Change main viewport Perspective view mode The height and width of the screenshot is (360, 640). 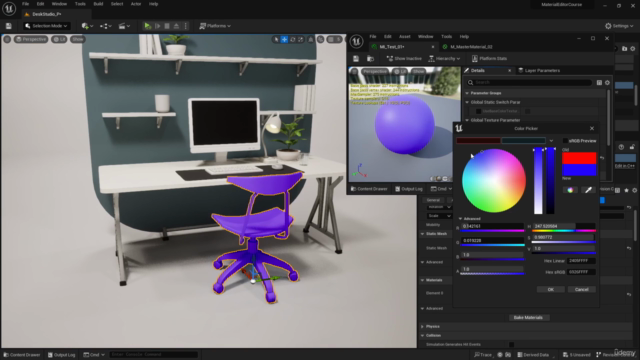(x=31, y=39)
